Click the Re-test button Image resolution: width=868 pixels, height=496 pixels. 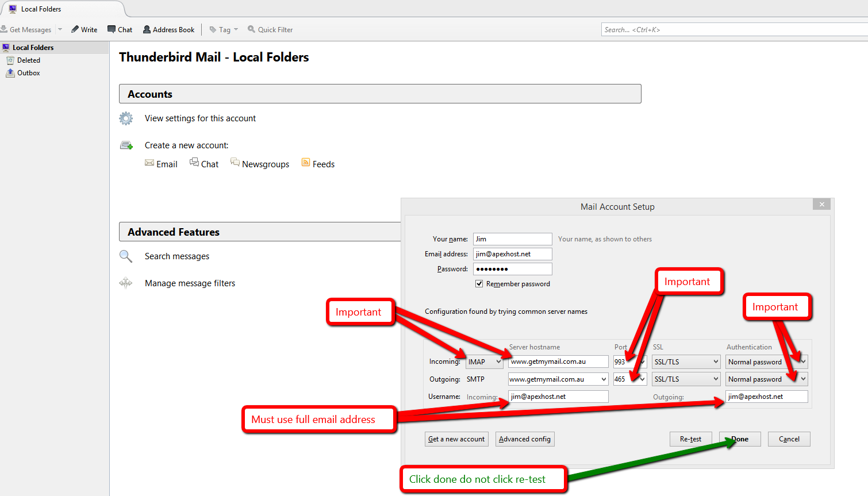[690, 439]
